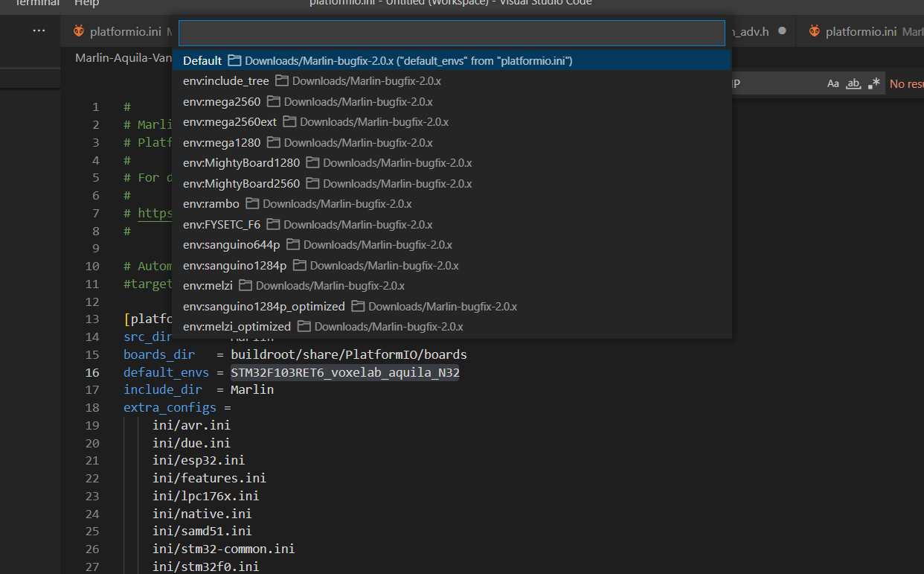Click buildroot/share/PlatformIO/boards path text

pos(349,354)
